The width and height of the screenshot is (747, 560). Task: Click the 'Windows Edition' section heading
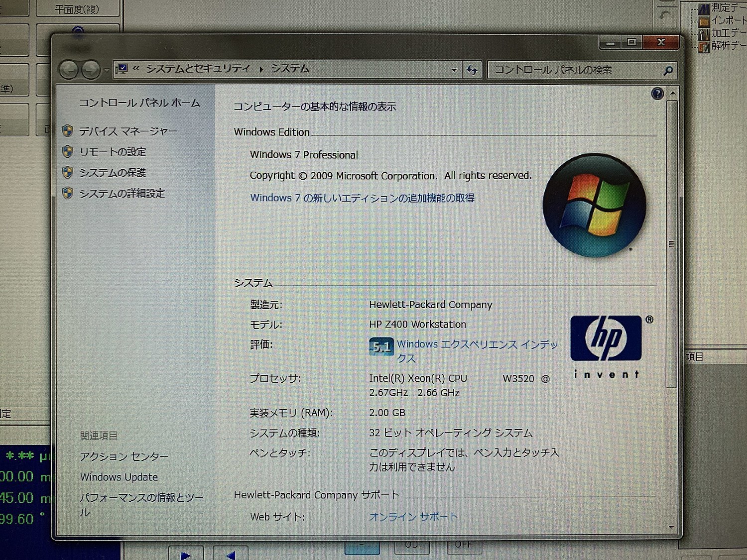[x=271, y=132]
